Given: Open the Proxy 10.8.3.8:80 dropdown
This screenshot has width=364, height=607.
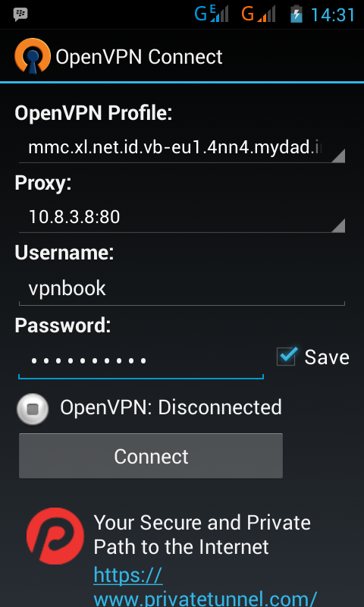Looking at the screenshot, I should coord(182,218).
